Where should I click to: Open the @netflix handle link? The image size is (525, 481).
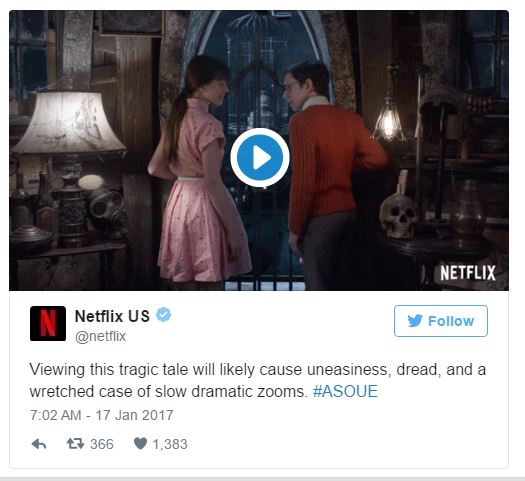point(100,336)
